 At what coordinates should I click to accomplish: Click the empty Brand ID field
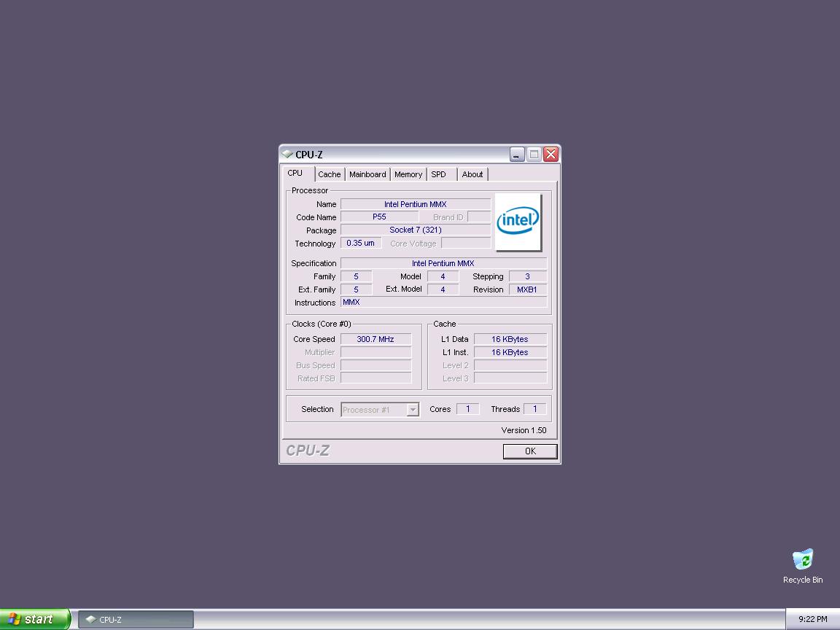(479, 217)
